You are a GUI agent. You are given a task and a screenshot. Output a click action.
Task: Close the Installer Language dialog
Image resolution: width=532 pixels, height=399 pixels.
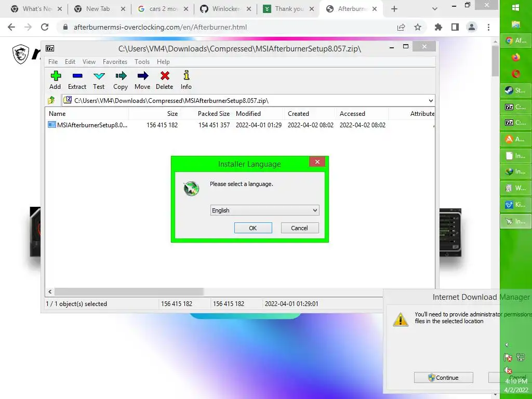tap(317, 162)
